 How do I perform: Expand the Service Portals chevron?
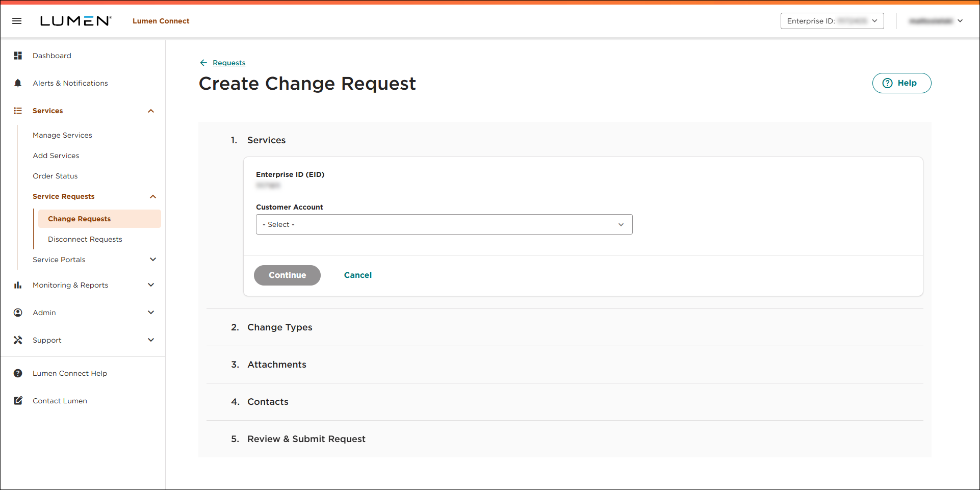coord(153,260)
